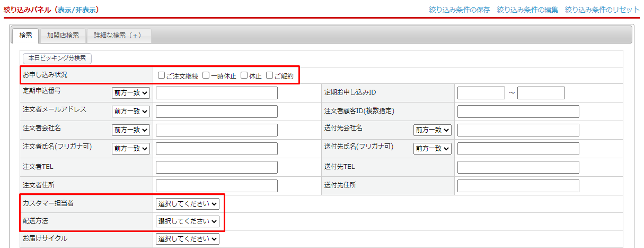Screen dimensions: 644x248
Task: Select the 検索 tab
Action: [x=25, y=36]
